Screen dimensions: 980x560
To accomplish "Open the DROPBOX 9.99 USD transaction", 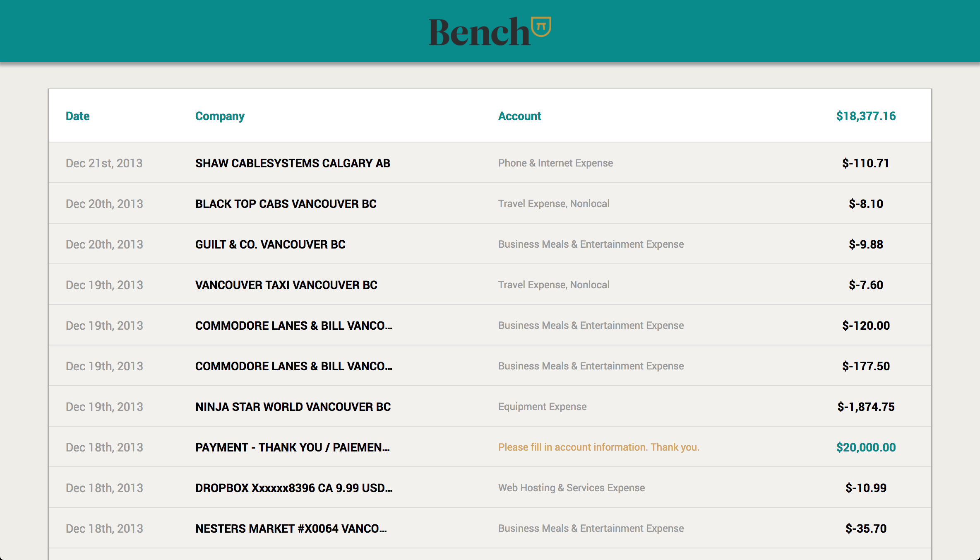I will click(x=293, y=488).
